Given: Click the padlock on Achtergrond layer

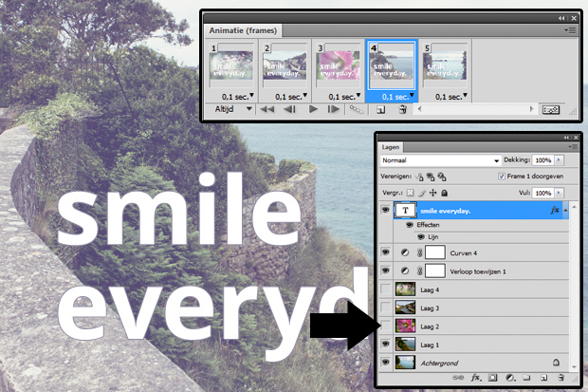Looking at the screenshot, I should (556, 363).
